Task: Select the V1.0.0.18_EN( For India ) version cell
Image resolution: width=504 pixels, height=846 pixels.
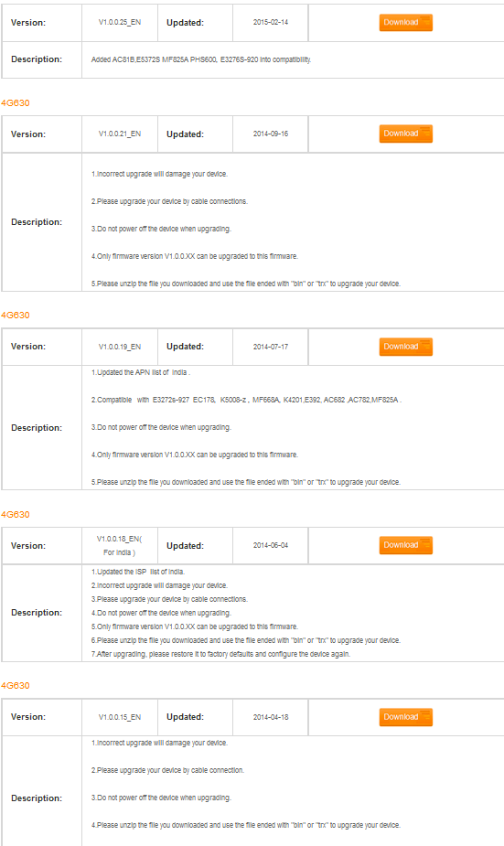Action: [x=119, y=545]
